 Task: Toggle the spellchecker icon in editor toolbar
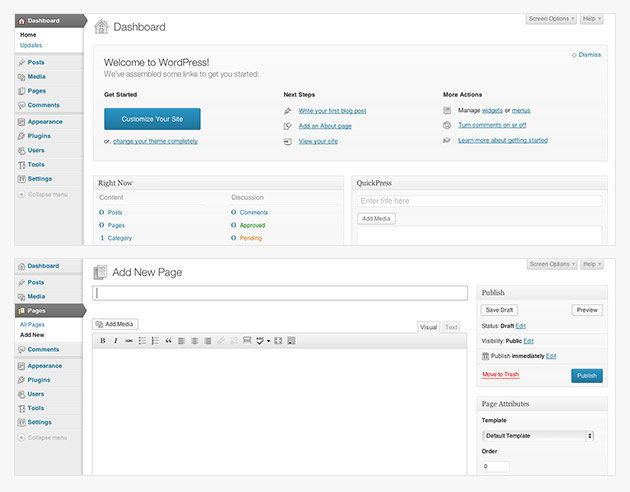pos(260,341)
